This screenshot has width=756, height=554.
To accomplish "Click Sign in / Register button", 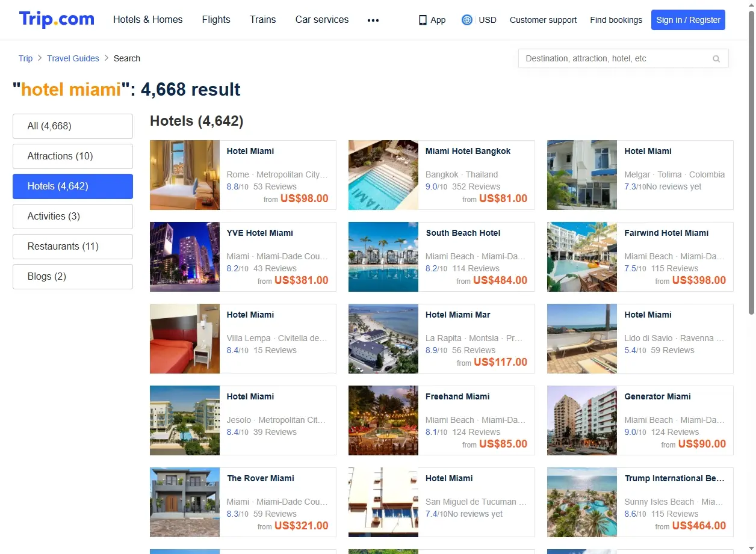I will coord(688,20).
